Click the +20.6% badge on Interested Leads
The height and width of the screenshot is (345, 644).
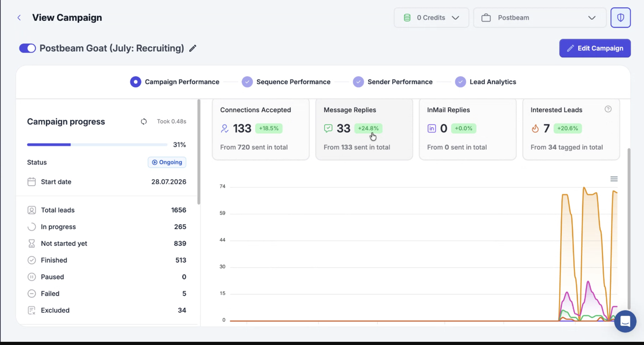[568, 128]
